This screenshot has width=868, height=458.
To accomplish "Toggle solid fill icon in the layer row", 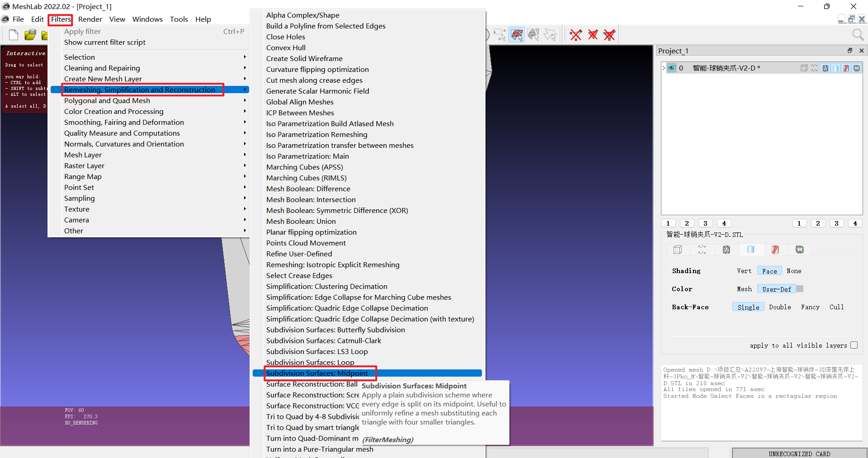I will pos(836,68).
